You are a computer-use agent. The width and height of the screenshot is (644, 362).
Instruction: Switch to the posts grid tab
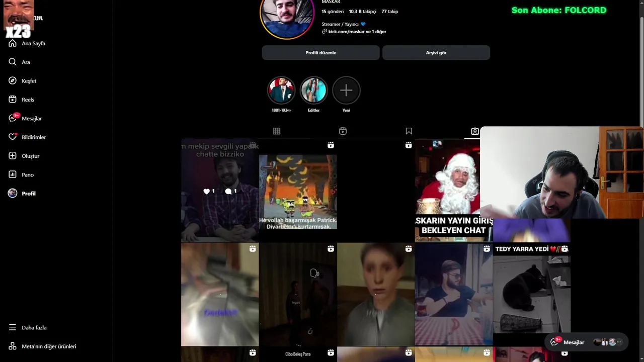(277, 131)
